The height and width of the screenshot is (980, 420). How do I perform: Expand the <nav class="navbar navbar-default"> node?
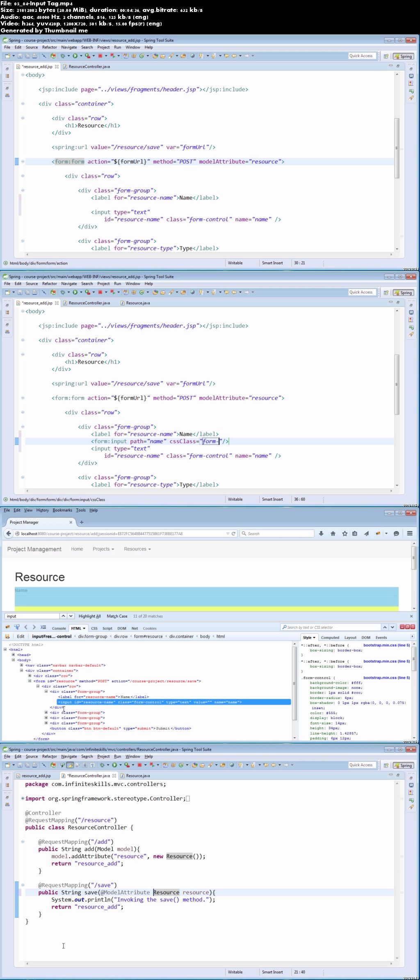click(21, 665)
